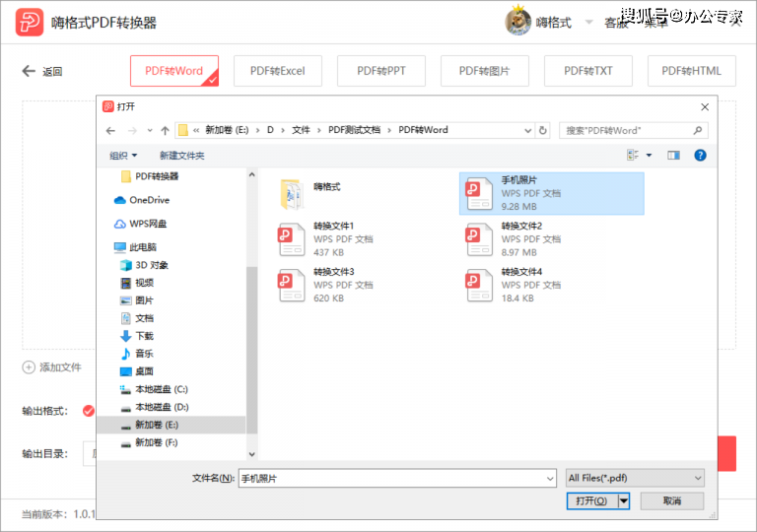
Task: Select OneDrive in the sidebar
Action: 142,200
